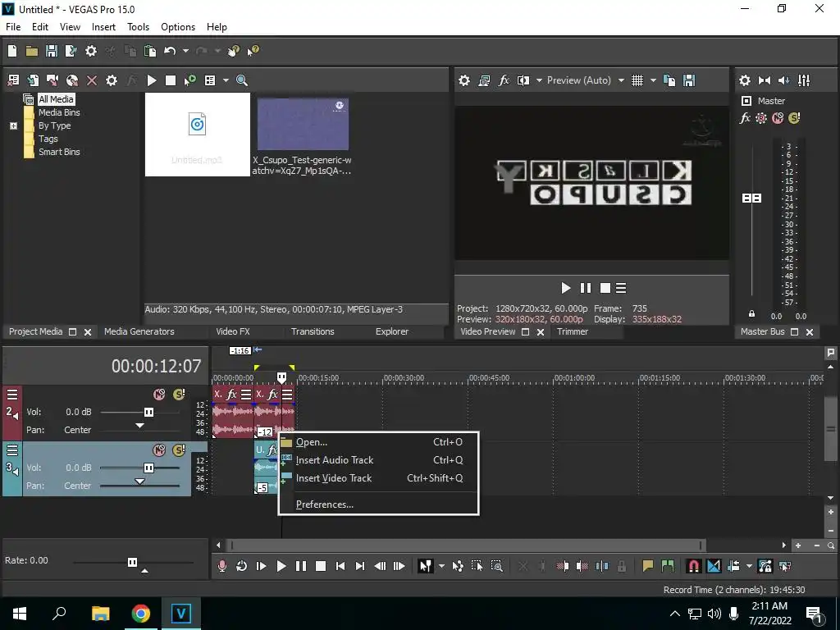The width and height of the screenshot is (840, 630).
Task: Open Render As from the main toolbar
Action: coord(71,51)
